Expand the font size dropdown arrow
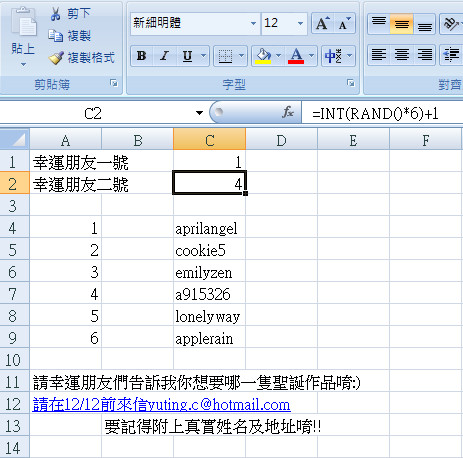The image size is (463, 458). [x=300, y=23]
